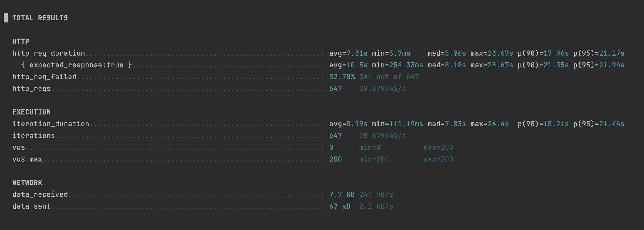Click the data_sent 67 kB value
Image resolution: width=644 pixels, height=230 pixels.
click(x=340, y=206)
